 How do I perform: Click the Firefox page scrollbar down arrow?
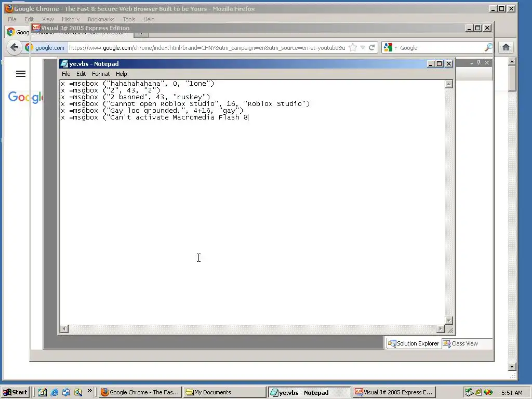(x=512, y=367)
